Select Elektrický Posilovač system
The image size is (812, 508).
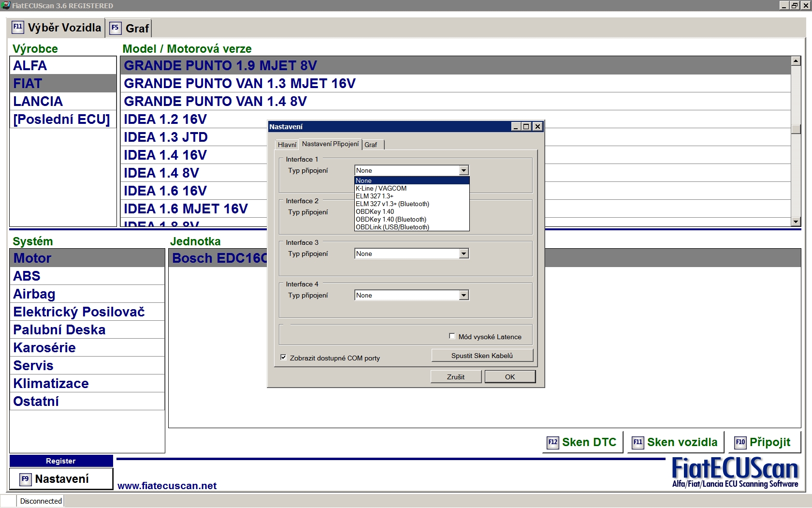87,312
